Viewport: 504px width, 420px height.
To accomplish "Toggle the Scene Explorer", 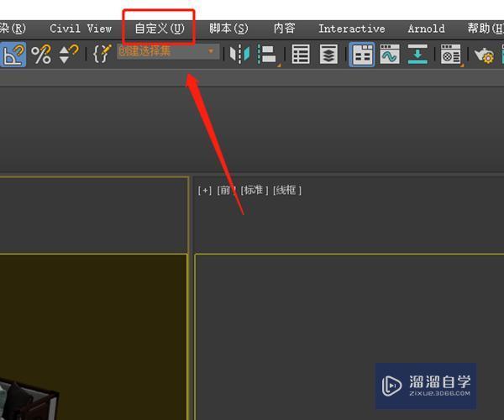I will pos(301,55).
